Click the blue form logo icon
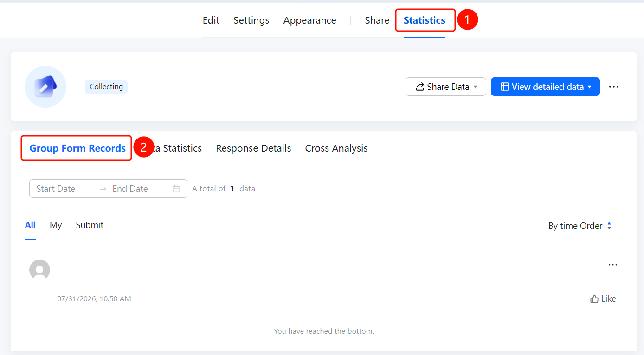 coord(45,87)
